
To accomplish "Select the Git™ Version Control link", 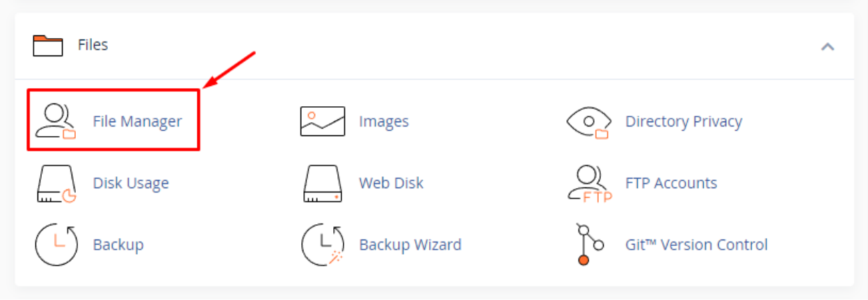I will [x=696, y=244].
